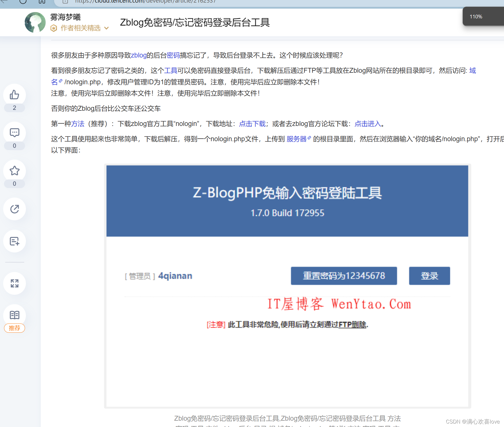Click the hexagon badge icon beside 作者相关精选

click(x=54, y=28)
